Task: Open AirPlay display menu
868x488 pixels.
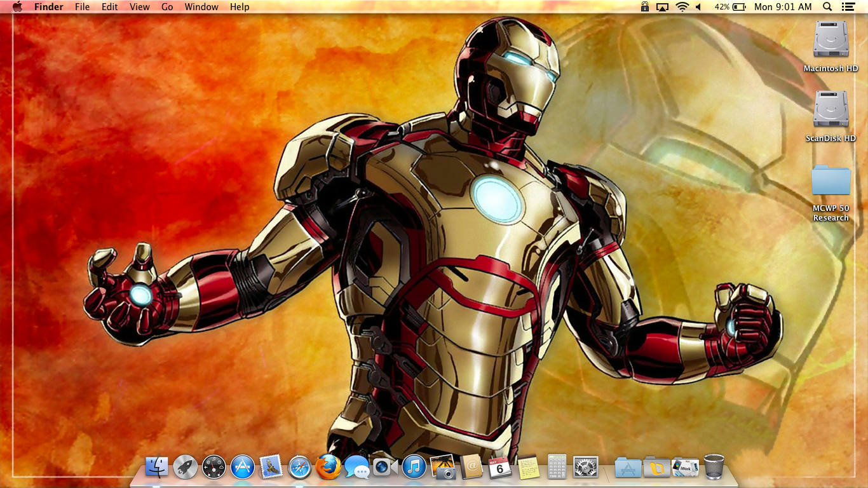Action: [663, 7]
